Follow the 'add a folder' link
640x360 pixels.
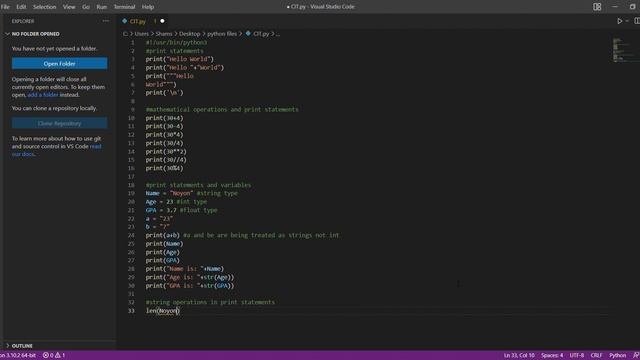(x=43, y=95)
